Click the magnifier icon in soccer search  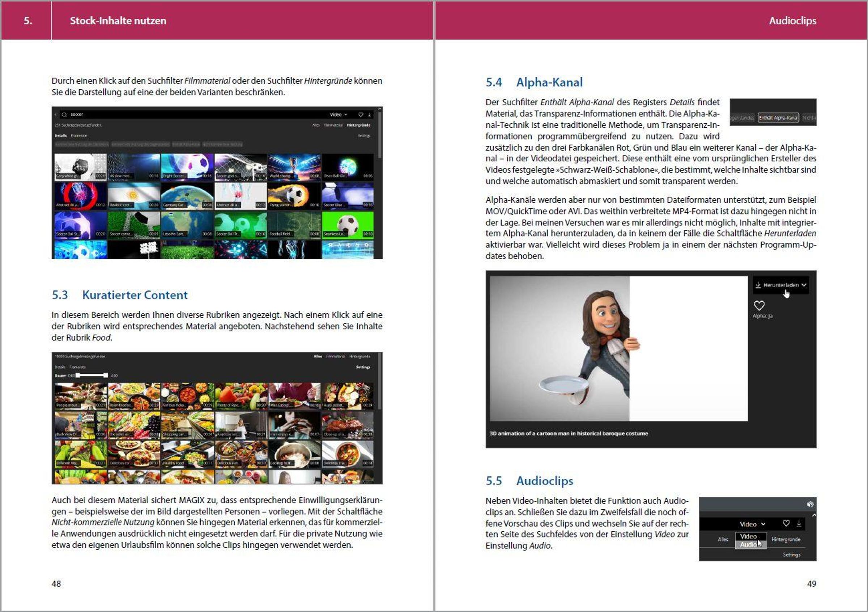(64, 115)
